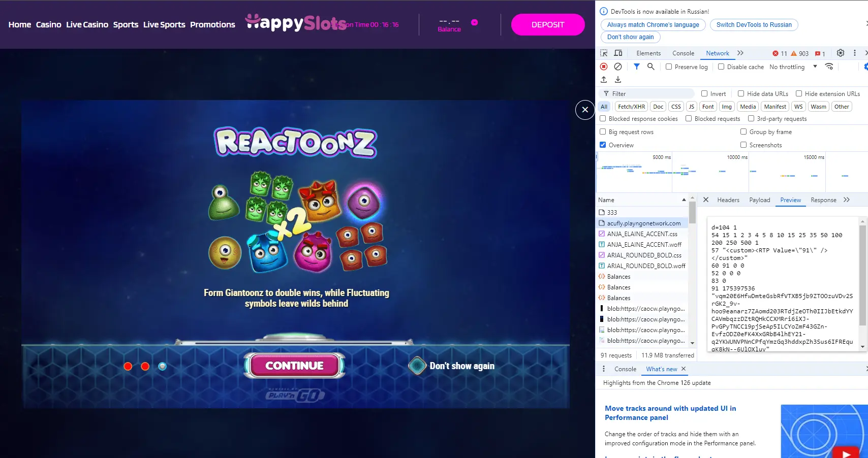Open network search magnifier
This screenshot has width=868, height=458.
coord(650,67)
